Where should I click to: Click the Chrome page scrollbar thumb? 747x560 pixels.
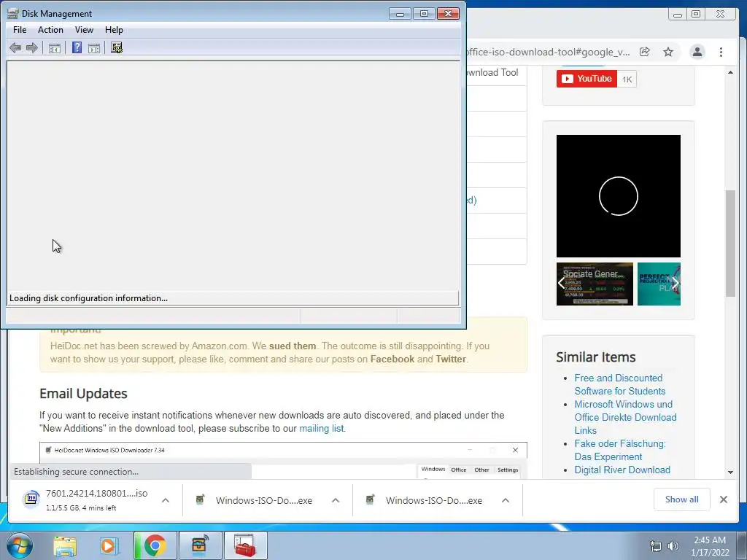coord(730,244)
